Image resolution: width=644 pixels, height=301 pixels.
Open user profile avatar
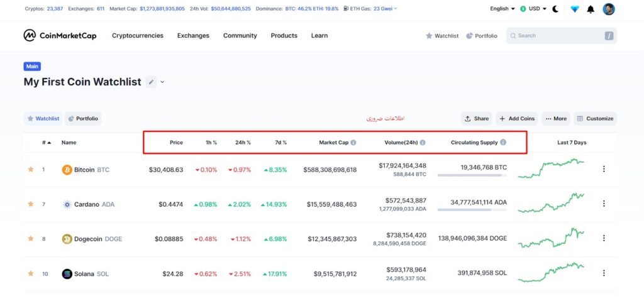pos(609,9)
